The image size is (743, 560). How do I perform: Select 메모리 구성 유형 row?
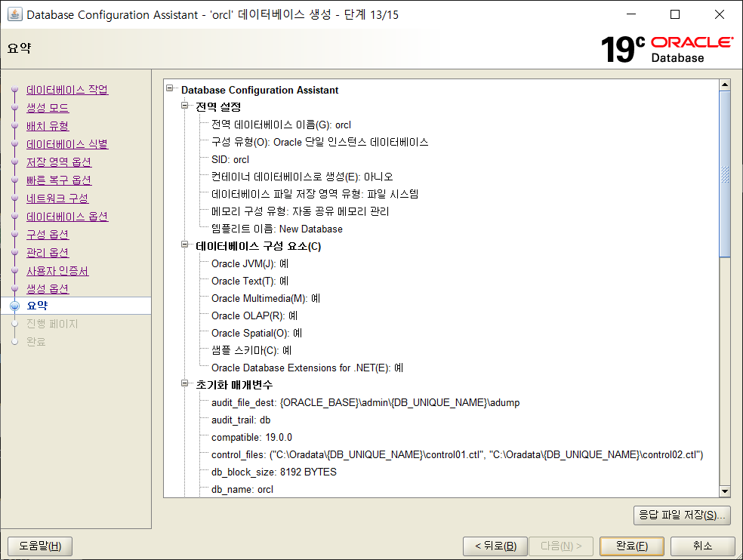click(x=301, y=211)
